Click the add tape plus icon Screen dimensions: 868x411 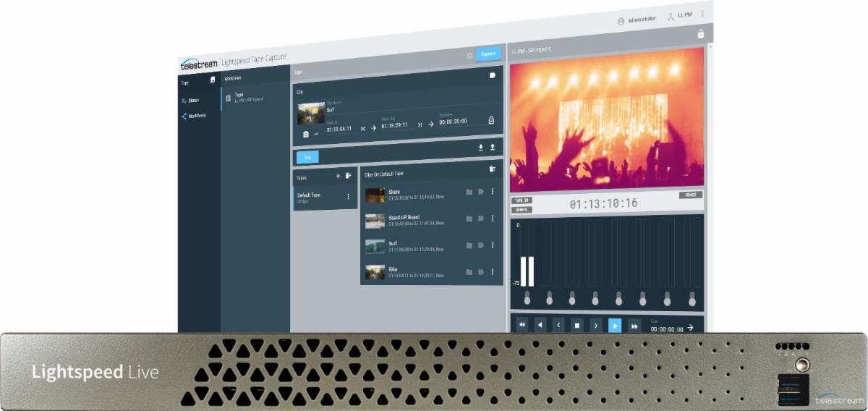pos(338,176)
